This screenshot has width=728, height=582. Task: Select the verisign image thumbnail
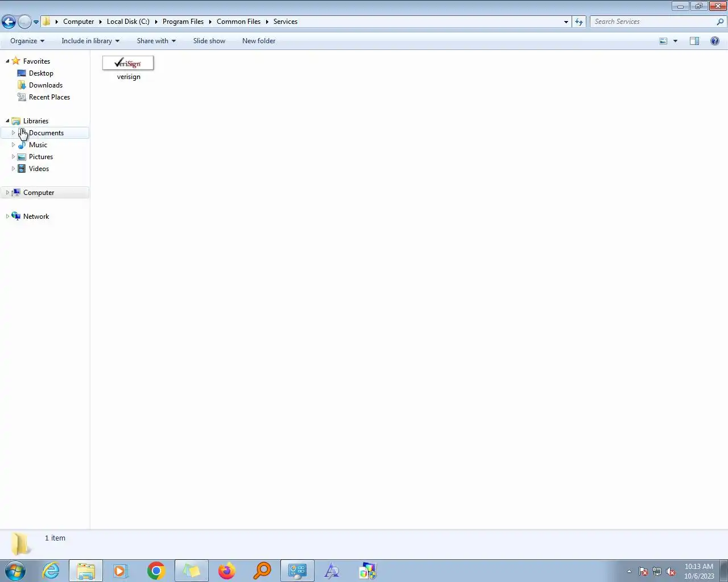(x=128, y=63)
